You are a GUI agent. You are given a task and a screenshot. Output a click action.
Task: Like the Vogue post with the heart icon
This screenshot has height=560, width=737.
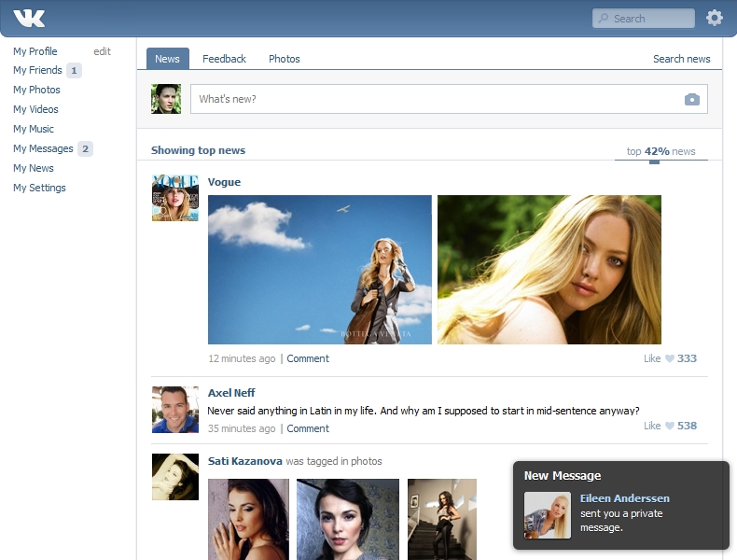tap(670, 358)
